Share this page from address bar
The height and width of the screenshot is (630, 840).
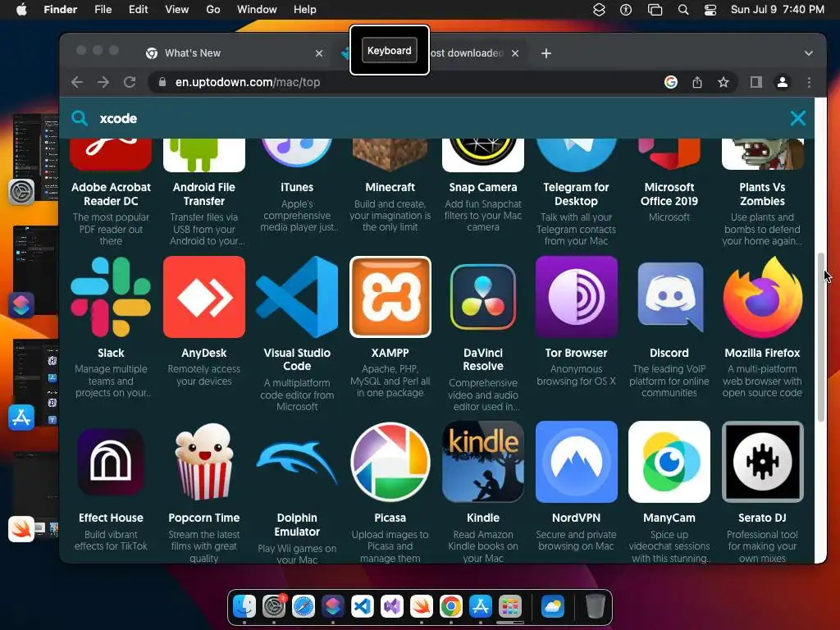click(697, 83)
